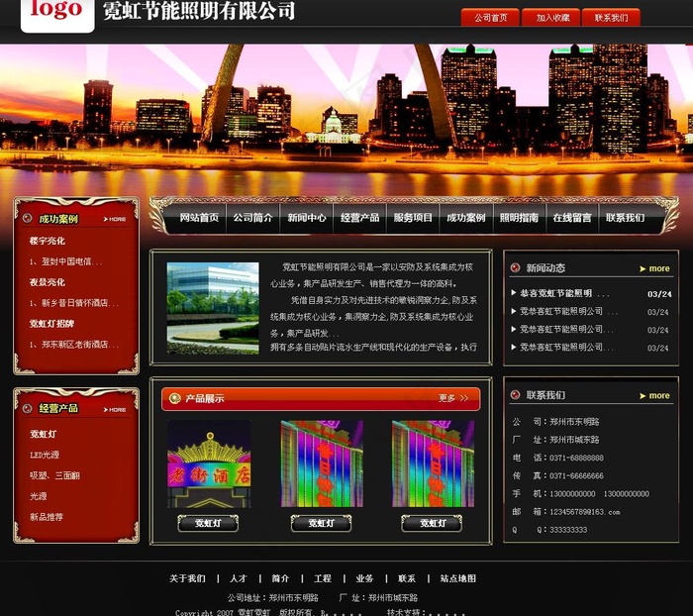Image resolution: width=693 pixels, height=616 pixels.
Task: Select 霓虹灯招牌 category heading
Action: click(51, 323)
